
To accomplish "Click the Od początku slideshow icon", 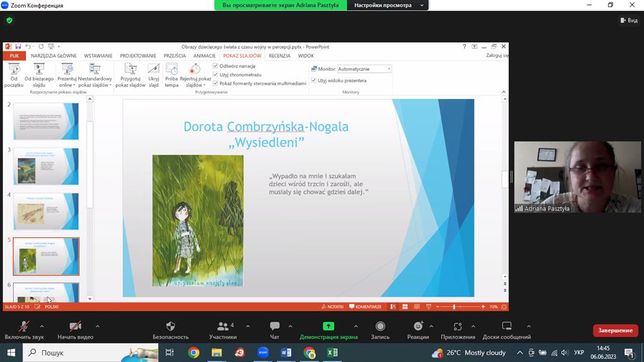I will click(14, 75).
